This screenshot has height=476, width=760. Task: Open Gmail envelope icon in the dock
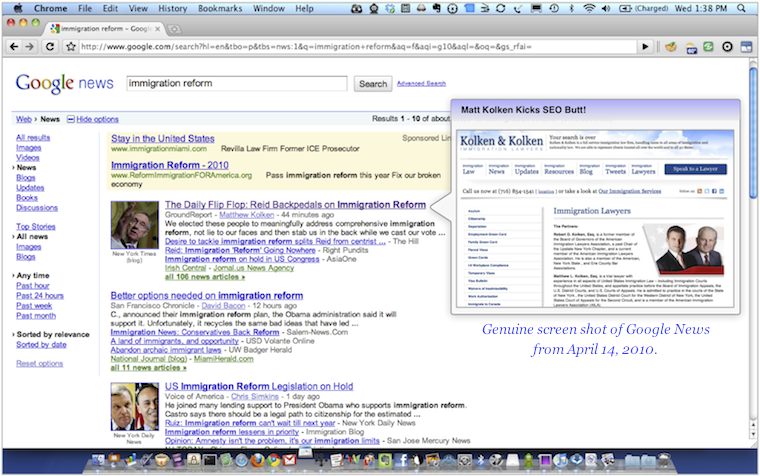click(x=289, y=460)
